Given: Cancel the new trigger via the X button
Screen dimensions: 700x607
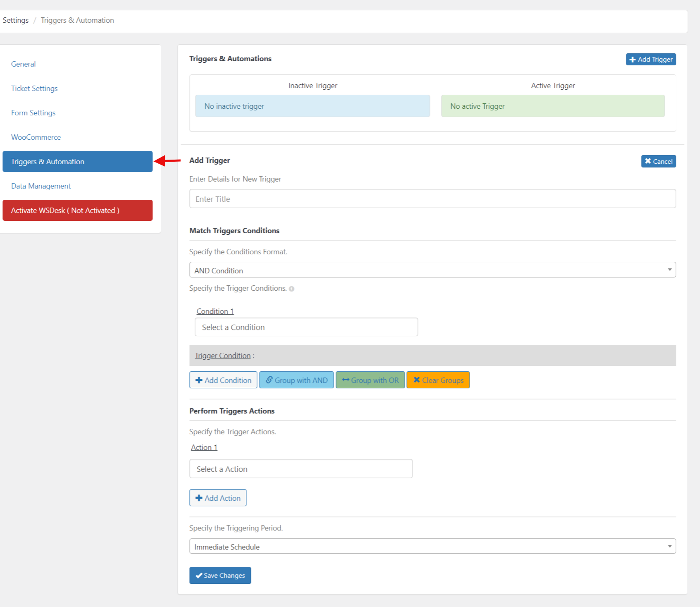Looking at the screenshot, I should click(658, 161).
